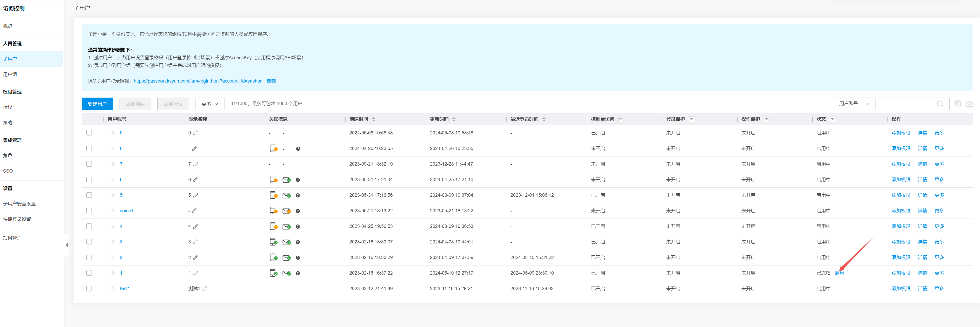Edit display name pencil for user 9
Image resolution: width=980 pixels, height=327 pixels.
pos(195,133)
